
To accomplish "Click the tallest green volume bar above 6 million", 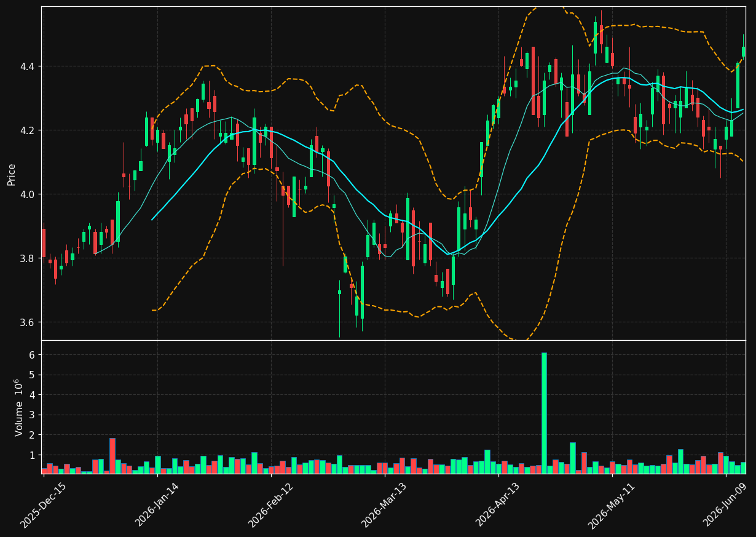I will pyautogui.click(x=544, y=413).
